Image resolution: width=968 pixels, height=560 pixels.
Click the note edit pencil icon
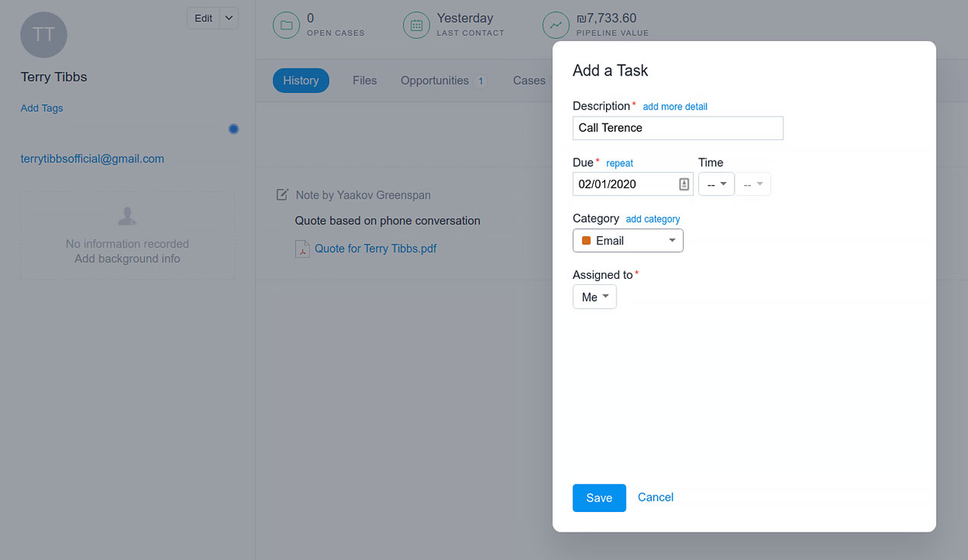tap(282, 195)
